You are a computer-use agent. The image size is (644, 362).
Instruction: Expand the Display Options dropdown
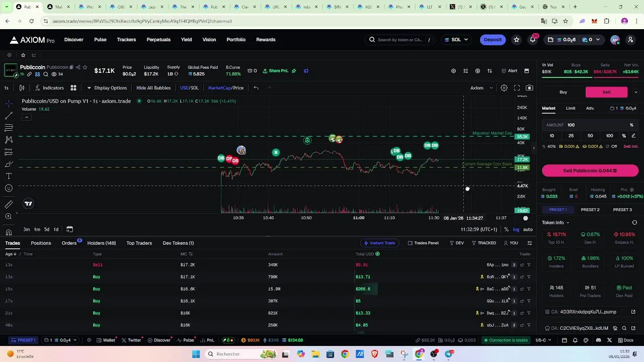pyautogui.click(x=107, y=88)
